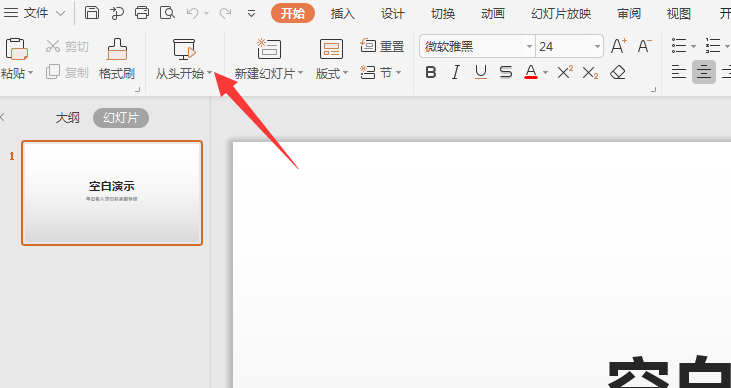The height and width of the screenshot is (388, 731).
Task: Click the 重置 reset button
Action: point(382,46)
